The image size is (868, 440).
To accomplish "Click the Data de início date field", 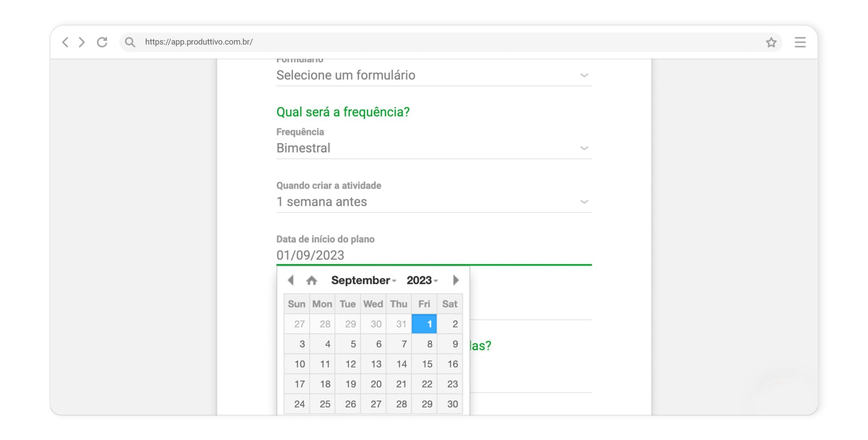I will coord(434,255).
